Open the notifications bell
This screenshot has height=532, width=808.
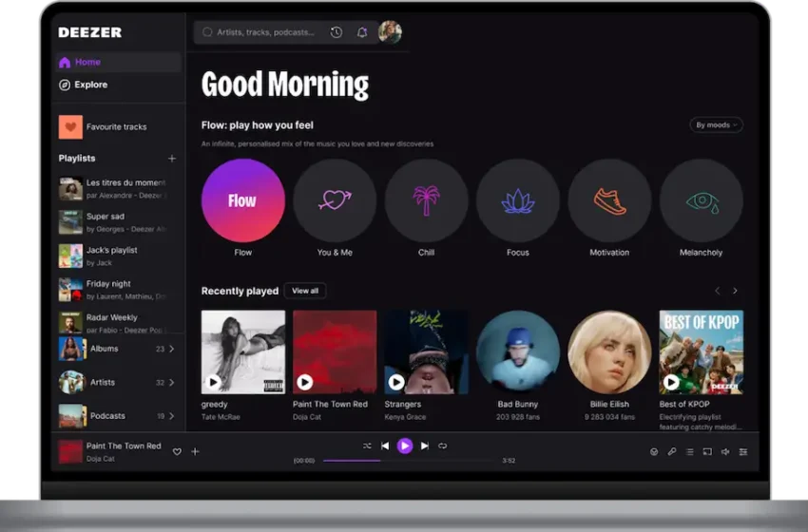click(x=362, y=32)
